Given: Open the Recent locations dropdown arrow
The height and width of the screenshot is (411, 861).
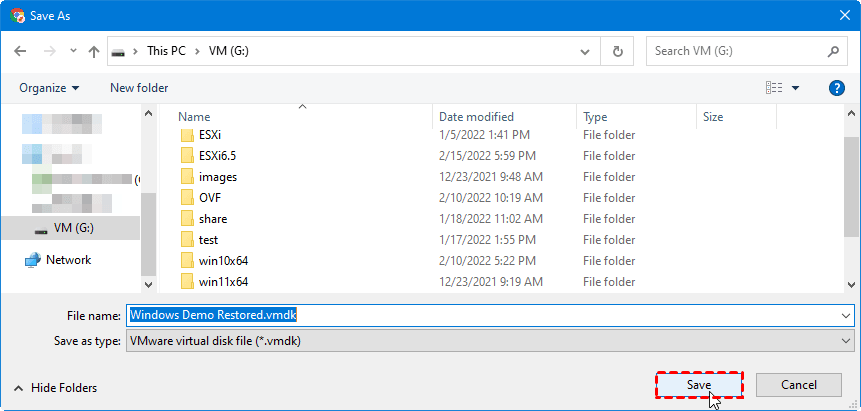Looking at the screenshot, I should point(72,51).
